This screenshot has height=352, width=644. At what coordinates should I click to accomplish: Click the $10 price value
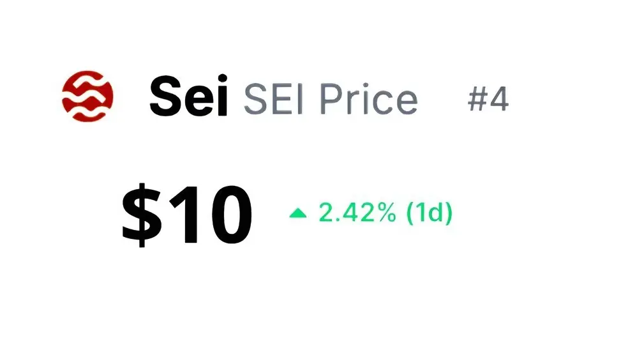tap(187, 215)
